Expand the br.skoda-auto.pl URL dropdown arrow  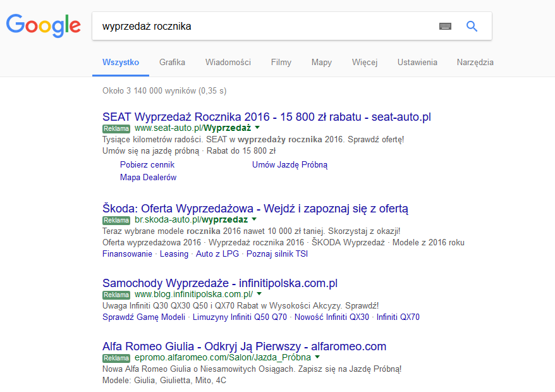coord(253,219)
